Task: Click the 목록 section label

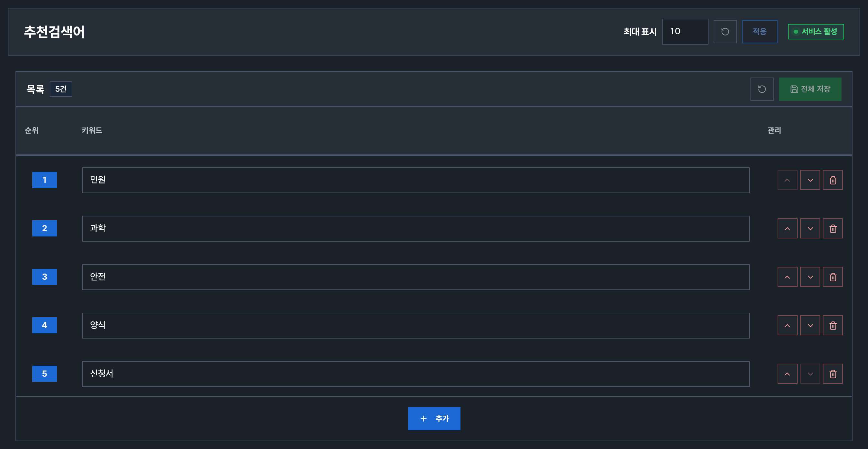Action: 36,89
